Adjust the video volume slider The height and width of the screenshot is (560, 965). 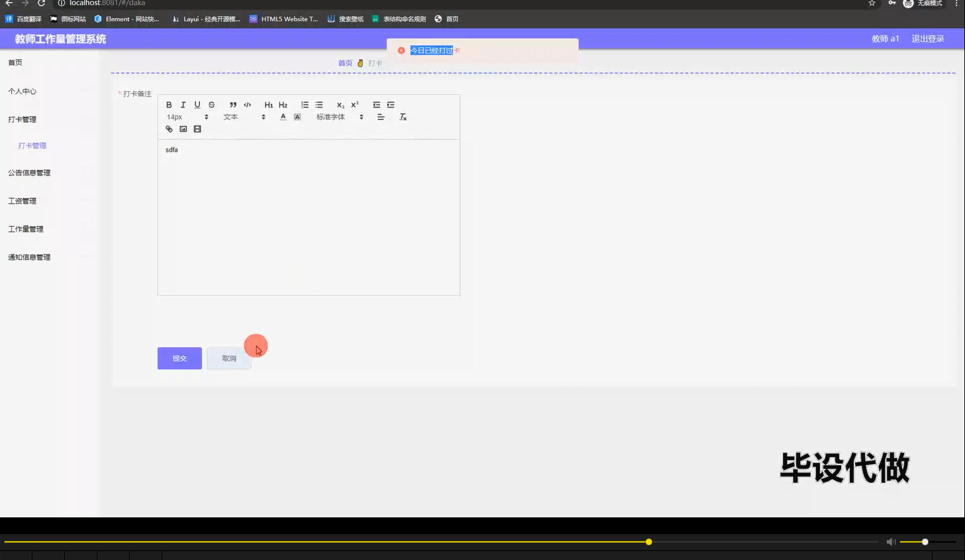pos(928,542)
